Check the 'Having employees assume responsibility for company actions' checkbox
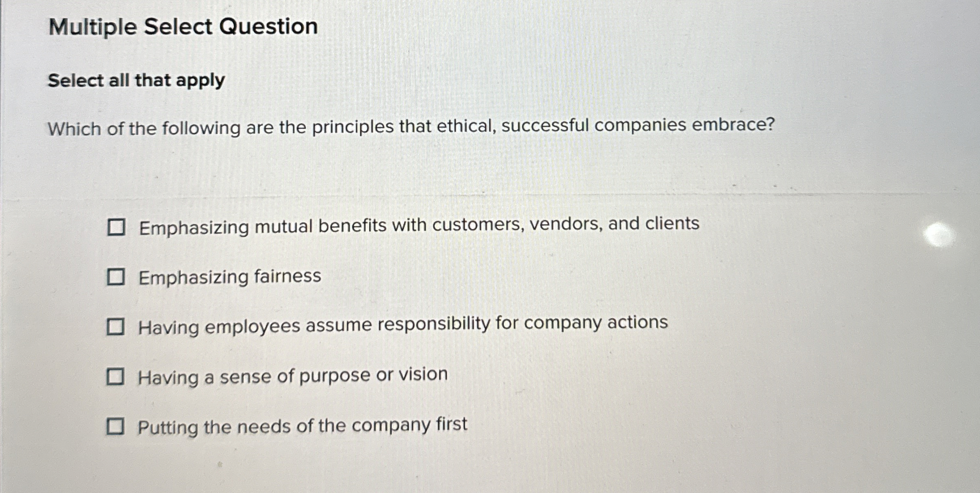Screen dimensions: 980x493 pyautogui.click(x=117, y=326)
